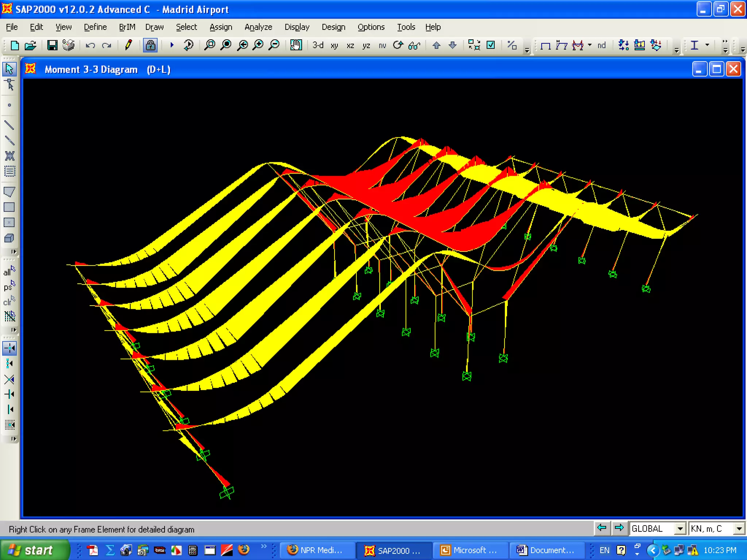Click the Windows start button
This screenshot has width=747, height=560.
click(x=34, y=550)
